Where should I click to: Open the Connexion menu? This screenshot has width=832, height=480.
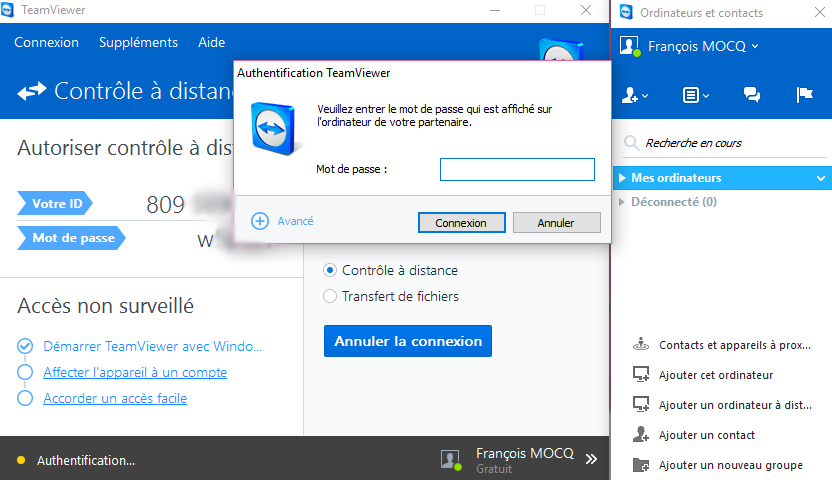46,42
